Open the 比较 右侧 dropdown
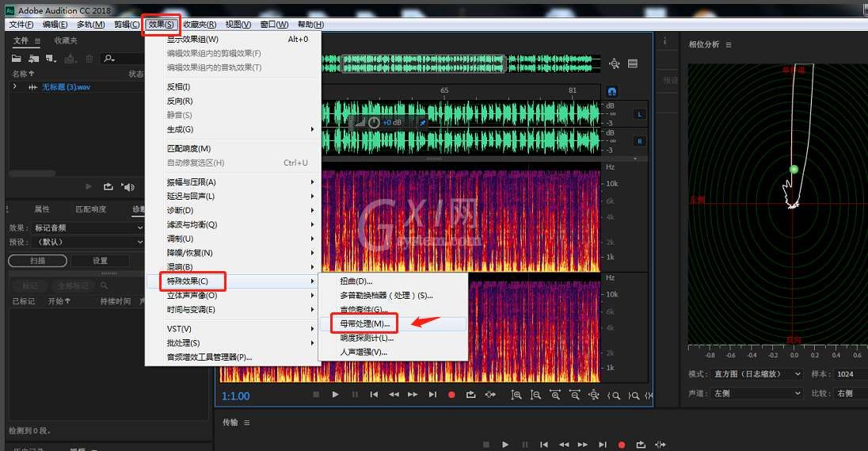This screenshot has height=451, width=868. click(x=851, y=393)
